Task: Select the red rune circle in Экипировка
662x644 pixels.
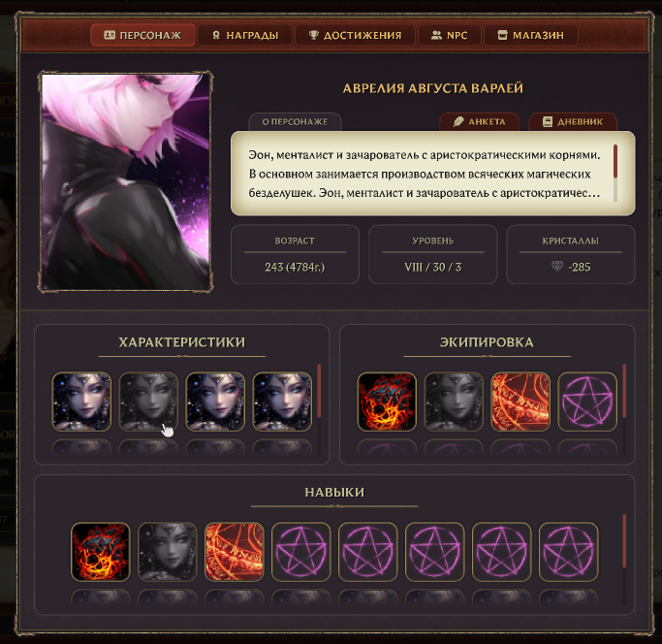Action: [520, 402]
